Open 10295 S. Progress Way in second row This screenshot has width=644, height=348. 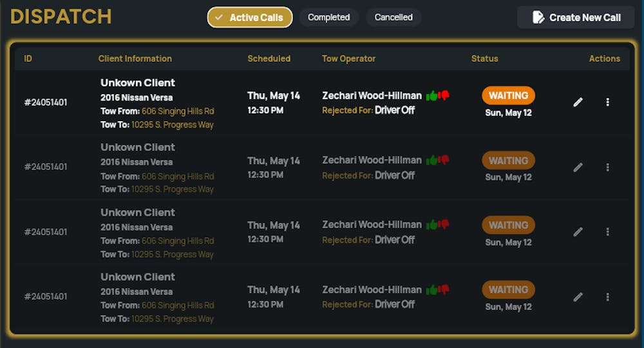[x=173, y=189]
